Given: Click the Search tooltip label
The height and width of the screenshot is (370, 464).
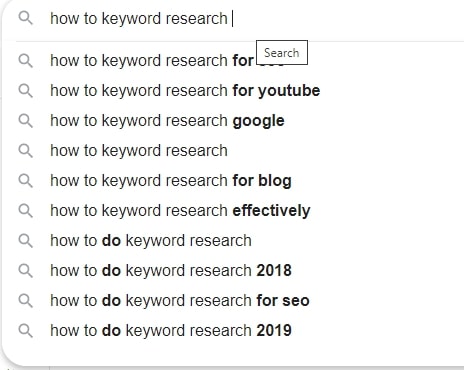Looking at the screenshot, I should coord(282,53).
